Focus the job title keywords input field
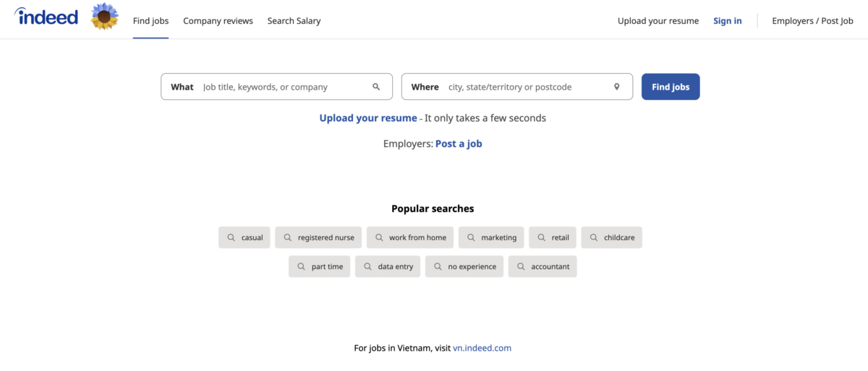Screen dimensions: 868x371 (282, 87)
